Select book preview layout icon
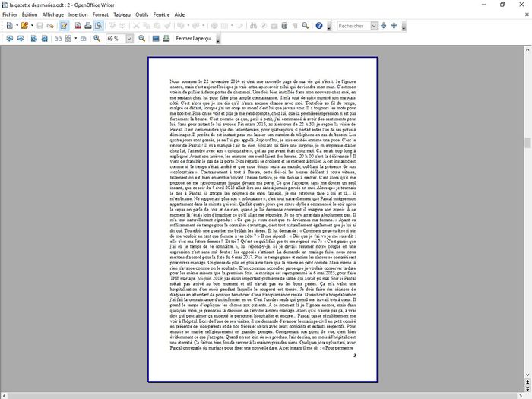Viewport: 532px width, 399px height. pos(83,39)
